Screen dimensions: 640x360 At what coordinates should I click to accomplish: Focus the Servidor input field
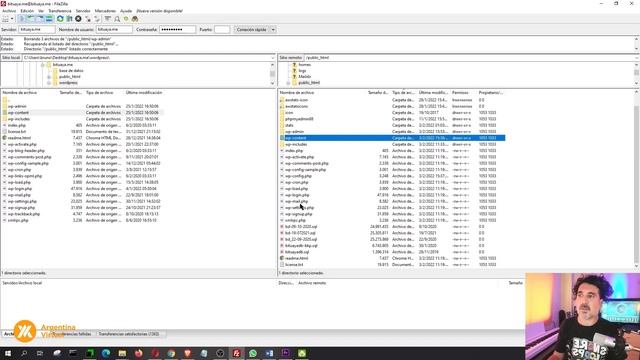click(x=37, y=29)
